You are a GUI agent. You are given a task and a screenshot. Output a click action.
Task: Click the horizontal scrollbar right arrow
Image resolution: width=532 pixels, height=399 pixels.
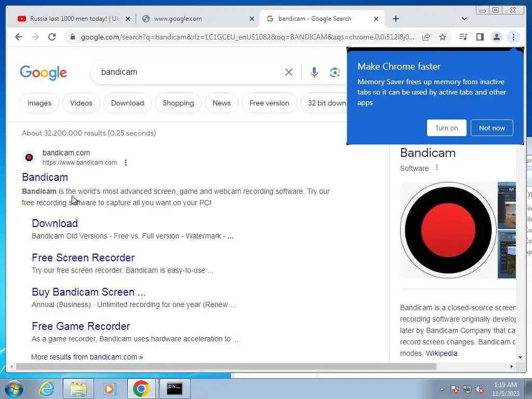512,366
